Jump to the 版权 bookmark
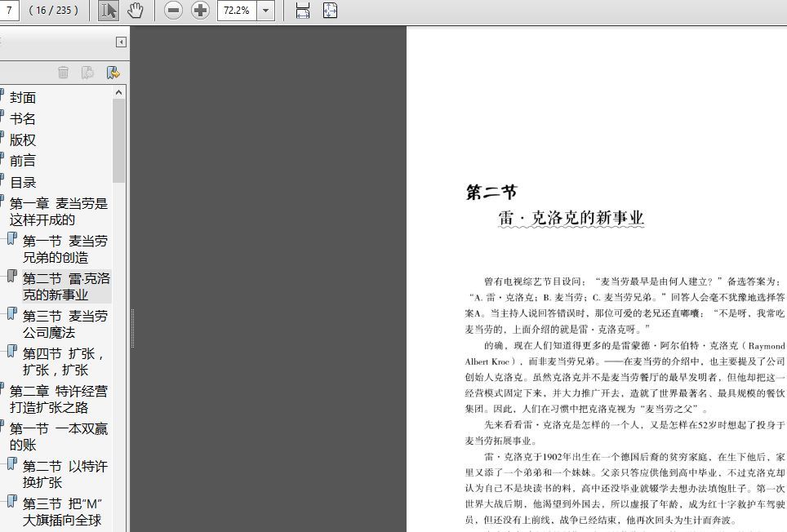The height and width of the screenshot is (532, 787). pyautogui.click(x=23, y=140)
